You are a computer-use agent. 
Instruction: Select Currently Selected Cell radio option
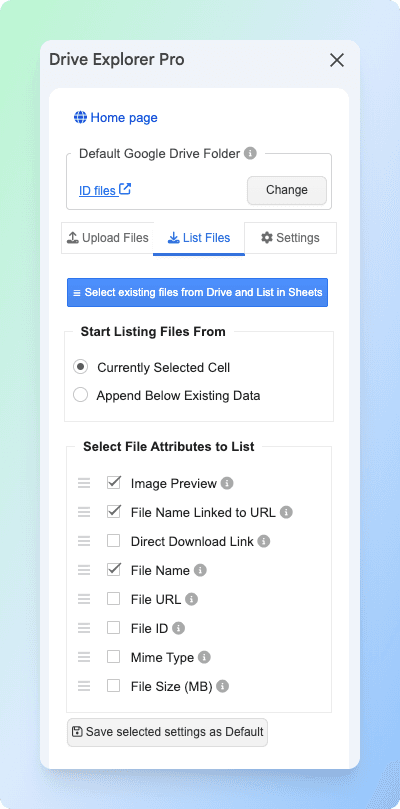click(80, 367)
